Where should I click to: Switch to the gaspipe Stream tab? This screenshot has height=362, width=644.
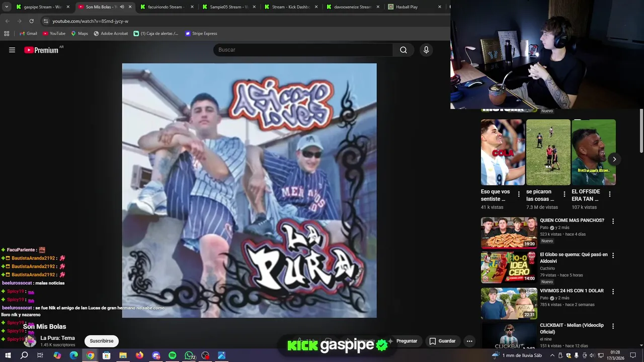43,7
